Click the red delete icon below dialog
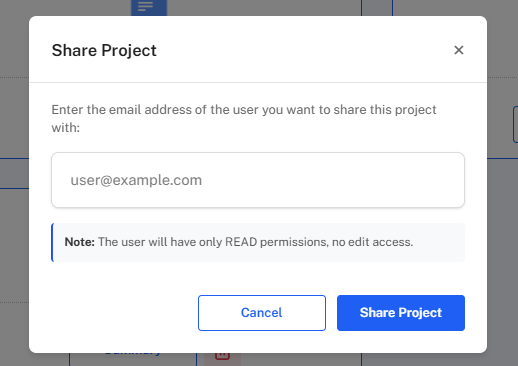This screenshot has height=366, width=518. tap(222, 357)
